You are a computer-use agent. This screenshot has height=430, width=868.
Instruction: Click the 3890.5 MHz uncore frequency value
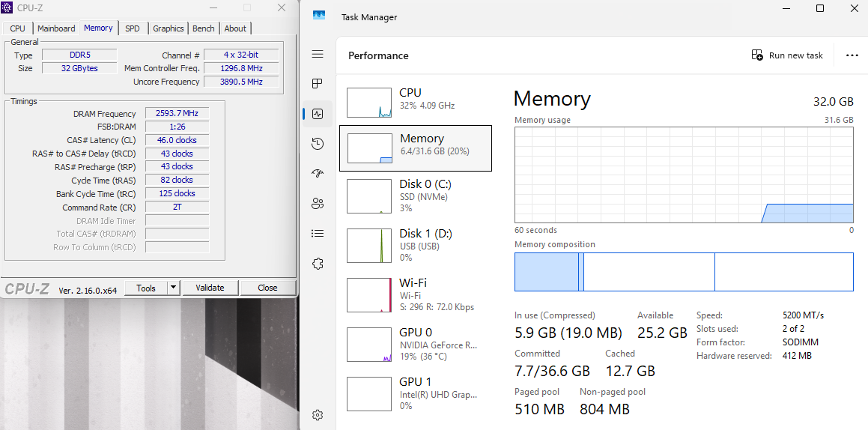241,82
